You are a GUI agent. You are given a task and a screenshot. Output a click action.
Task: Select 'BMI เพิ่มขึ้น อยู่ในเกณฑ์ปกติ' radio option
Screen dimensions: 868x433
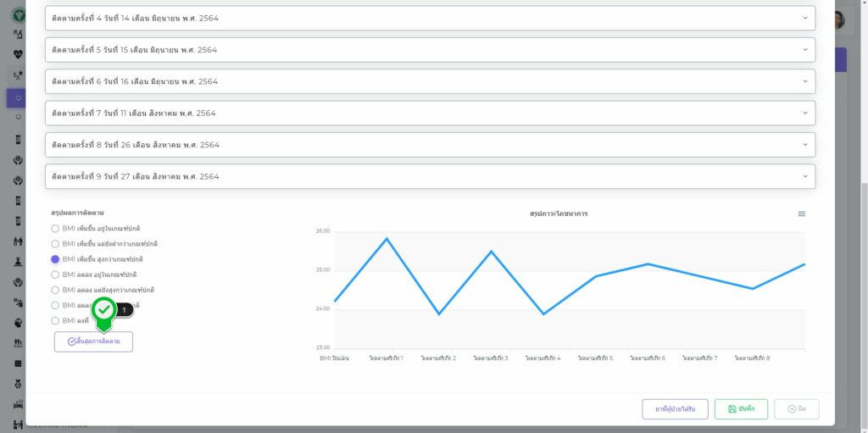[55, 229]
